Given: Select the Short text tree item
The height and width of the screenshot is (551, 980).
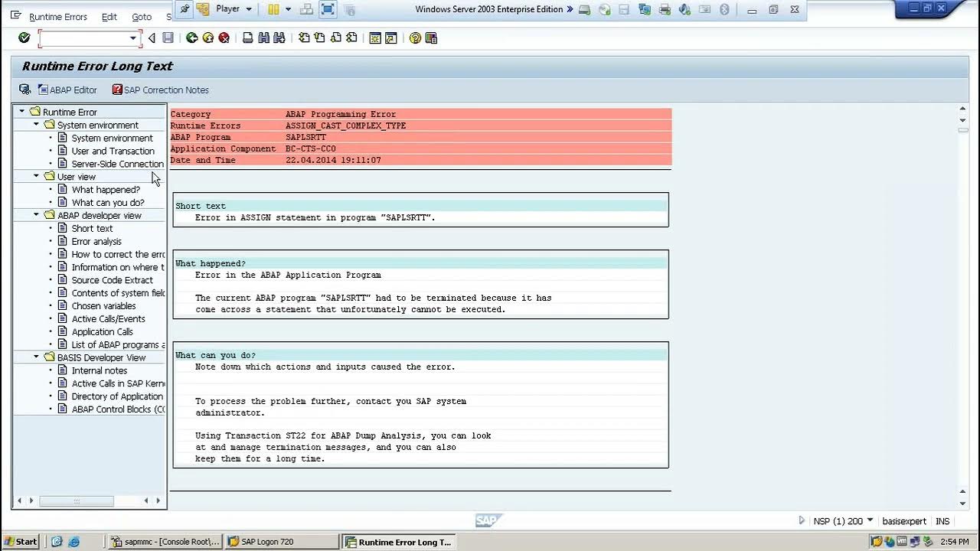Looking at the screenshot, I should click(93, 228).
